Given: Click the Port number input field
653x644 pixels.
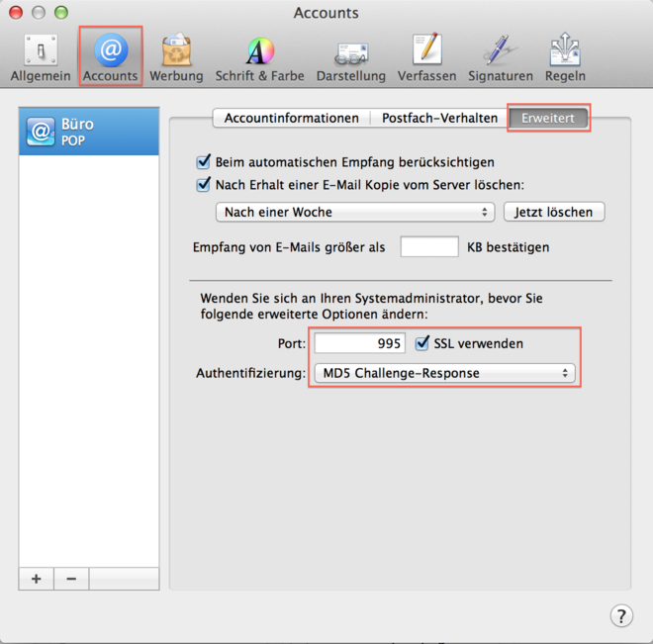Looking at the screenshot, I should 360,343.
